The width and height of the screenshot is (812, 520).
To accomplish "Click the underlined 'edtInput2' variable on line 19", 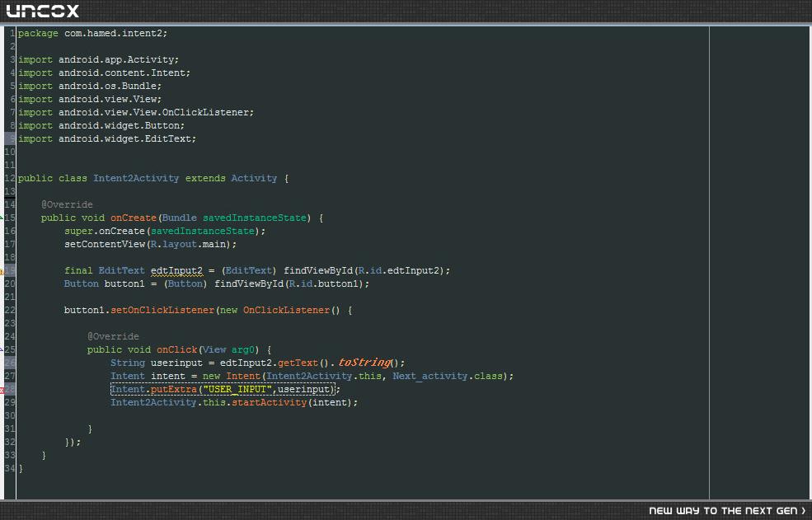I will click(x=176, y=271).
